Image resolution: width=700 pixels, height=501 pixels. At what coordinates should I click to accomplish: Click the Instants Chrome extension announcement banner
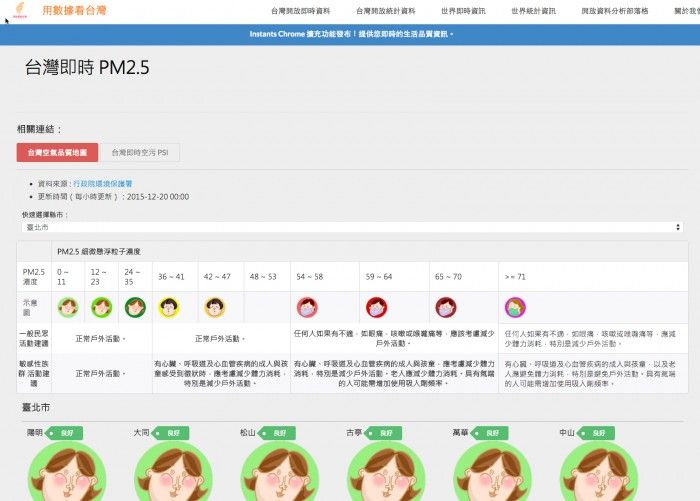[x=350, y=34]
